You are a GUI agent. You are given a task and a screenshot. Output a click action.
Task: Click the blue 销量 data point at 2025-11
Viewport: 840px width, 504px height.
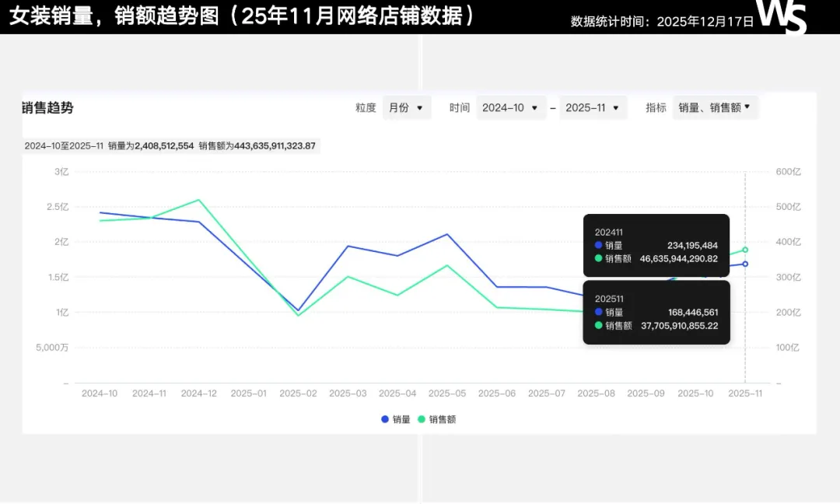click(x=745, y=264)
